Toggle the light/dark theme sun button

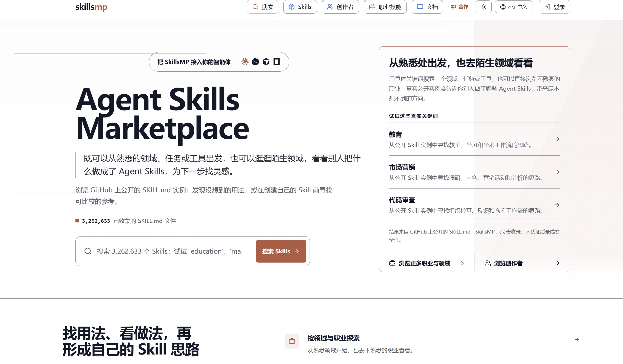tap(484, 7)
